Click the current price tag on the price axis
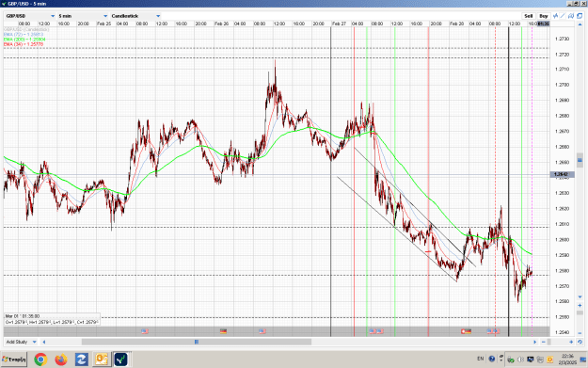Viewport: 588px width, 368px height. [x=561, y=174]
